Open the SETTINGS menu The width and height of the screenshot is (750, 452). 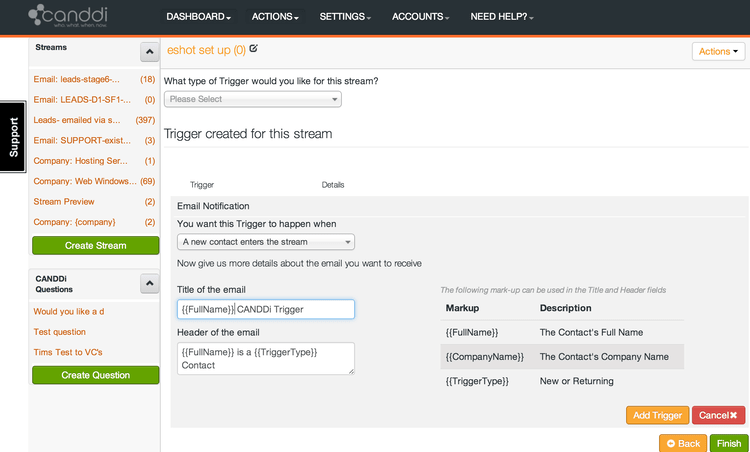coord(345,17)
